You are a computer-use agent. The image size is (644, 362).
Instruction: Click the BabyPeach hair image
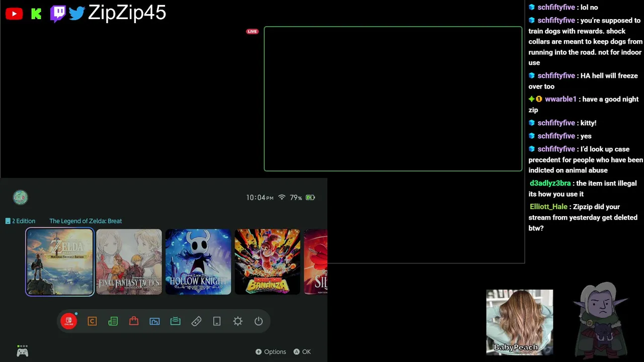(x=520, y=322)
